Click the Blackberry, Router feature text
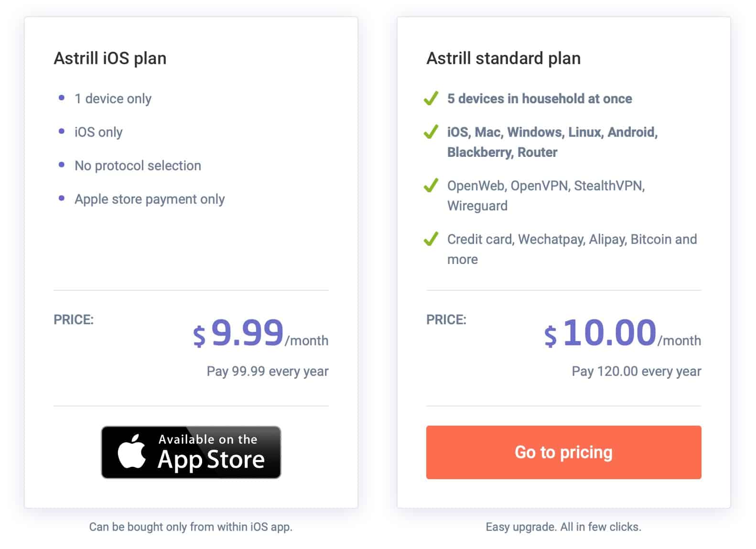Screen dimensions: 756x549 click(x=502, y=152)
